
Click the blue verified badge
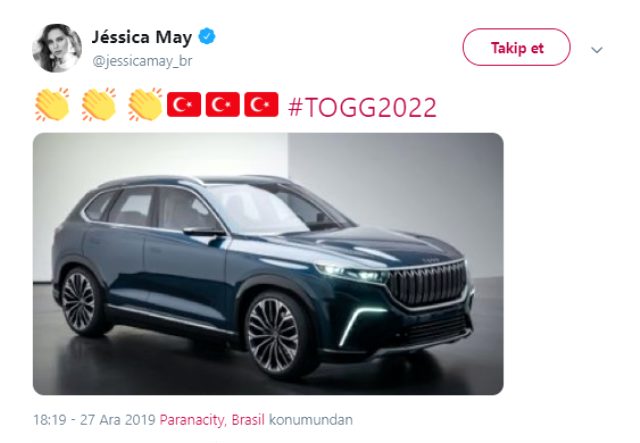coord(207,37)
